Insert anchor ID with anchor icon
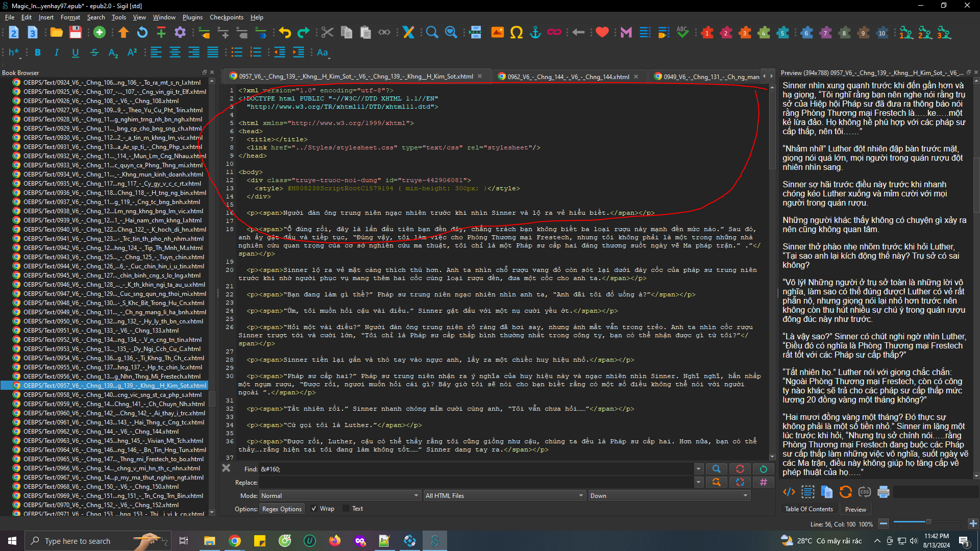This screenshot has height=551, width=980. (x=535, y=33)
